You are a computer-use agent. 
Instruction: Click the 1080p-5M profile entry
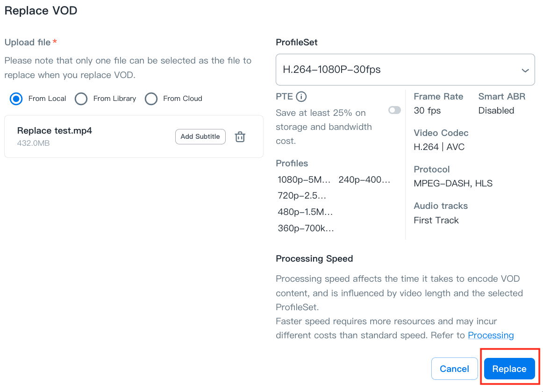tap(304, 180)
